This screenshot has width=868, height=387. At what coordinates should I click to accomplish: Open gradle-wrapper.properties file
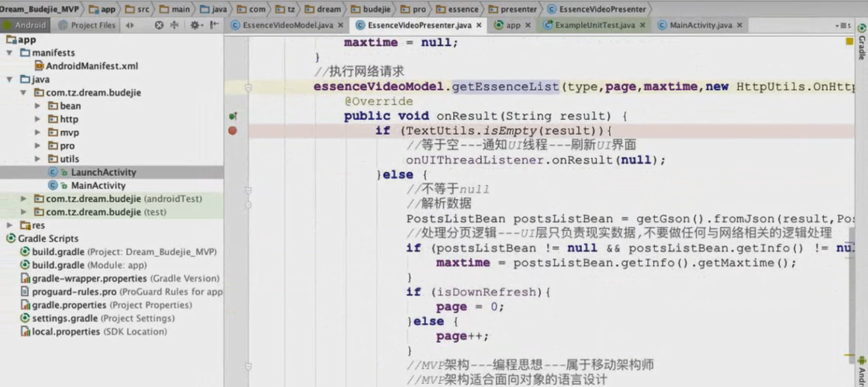[x=120, y=278]
